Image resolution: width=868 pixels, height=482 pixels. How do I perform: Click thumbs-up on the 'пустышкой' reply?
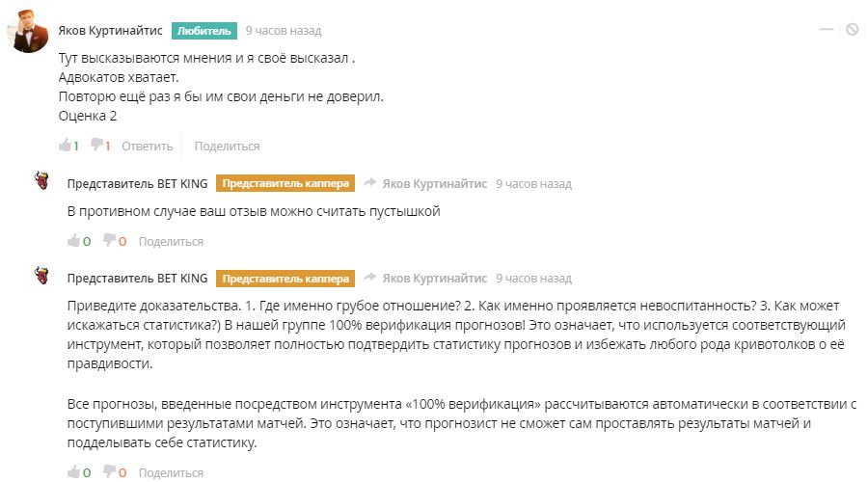(73, 241)
